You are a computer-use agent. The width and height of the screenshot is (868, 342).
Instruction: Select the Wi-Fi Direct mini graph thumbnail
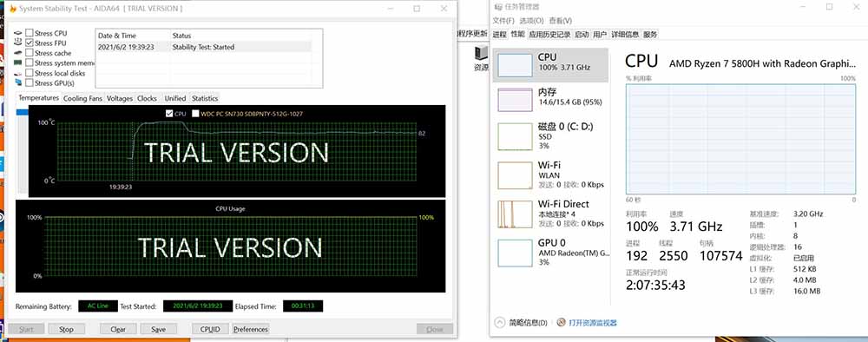click(515, 214)
